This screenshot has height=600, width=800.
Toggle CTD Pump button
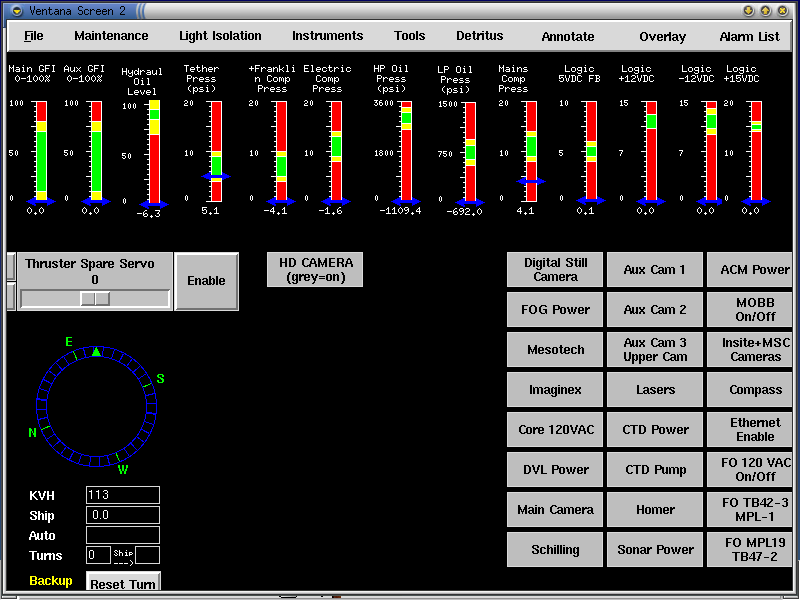pos(655,469)
